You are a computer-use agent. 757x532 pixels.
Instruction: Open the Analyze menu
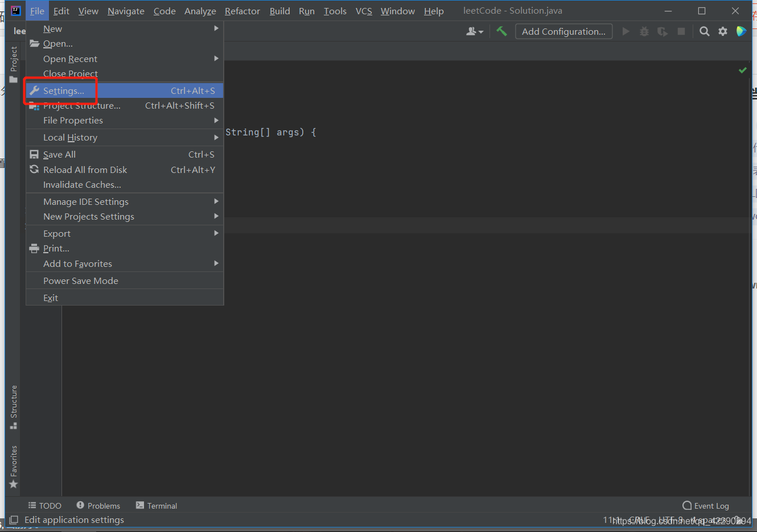[x=200, y=11]
